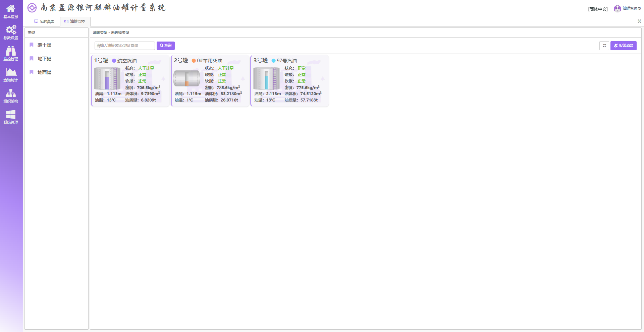Open 查询统计 chart sidebar item

pyautogui.click(x=11, y=75)
